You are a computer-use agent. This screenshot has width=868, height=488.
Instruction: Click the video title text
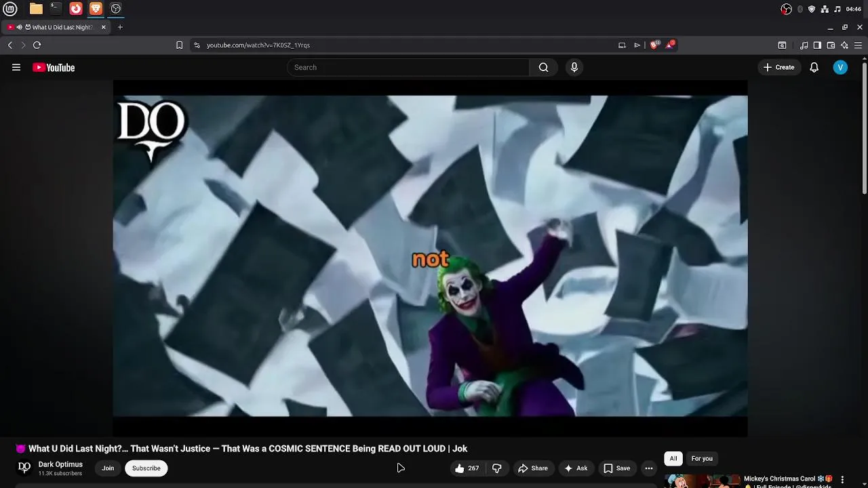pyautogui.click(x=241, y=449)
